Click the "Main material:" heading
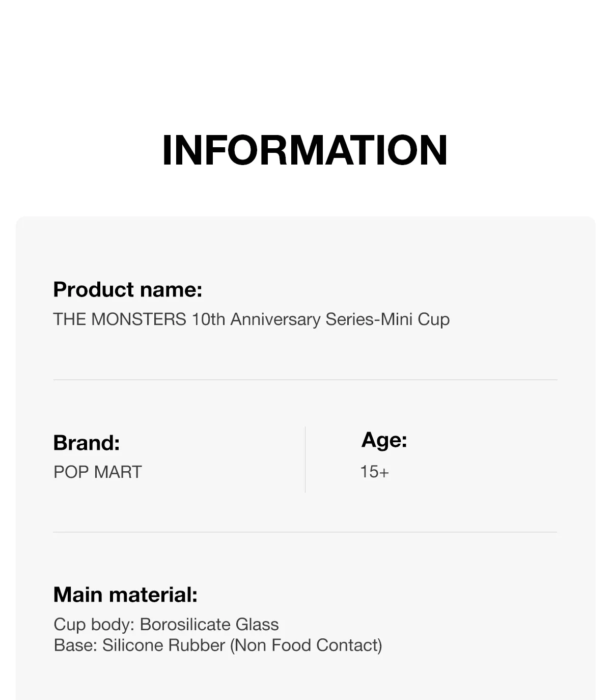611x700 pixels. coord(125,595)
